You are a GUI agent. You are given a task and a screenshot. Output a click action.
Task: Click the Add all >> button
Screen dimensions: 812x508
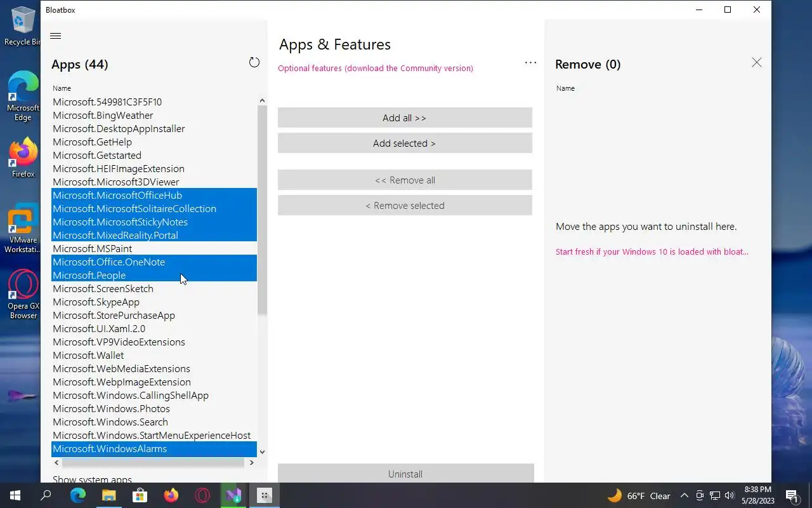tap(405, 117)
